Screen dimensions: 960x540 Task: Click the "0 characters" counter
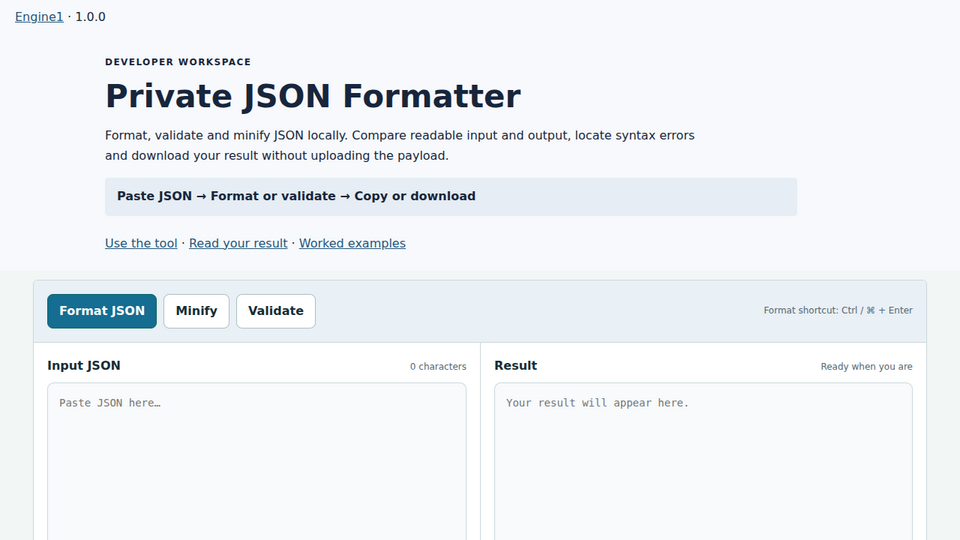coord(438,366)
